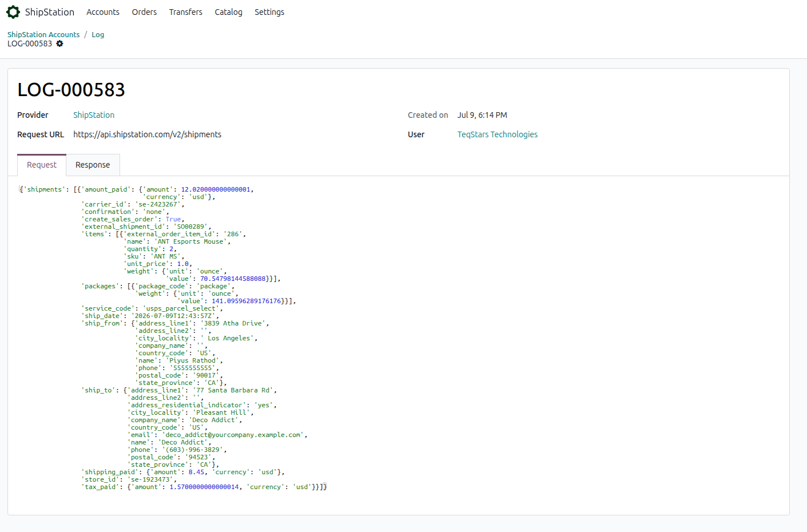Click the 'confirmation': 'none' line

click(125, 212)
